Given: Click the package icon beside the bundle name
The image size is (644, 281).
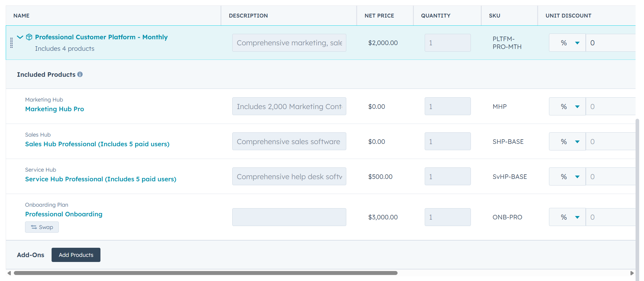Looking at the screenshot, I should pos(29,37).
